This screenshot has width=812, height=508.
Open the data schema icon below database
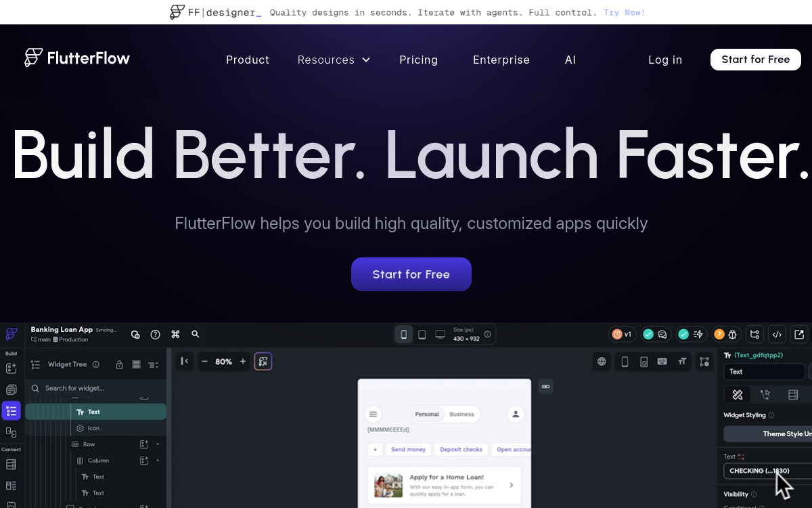pos(11,486)
